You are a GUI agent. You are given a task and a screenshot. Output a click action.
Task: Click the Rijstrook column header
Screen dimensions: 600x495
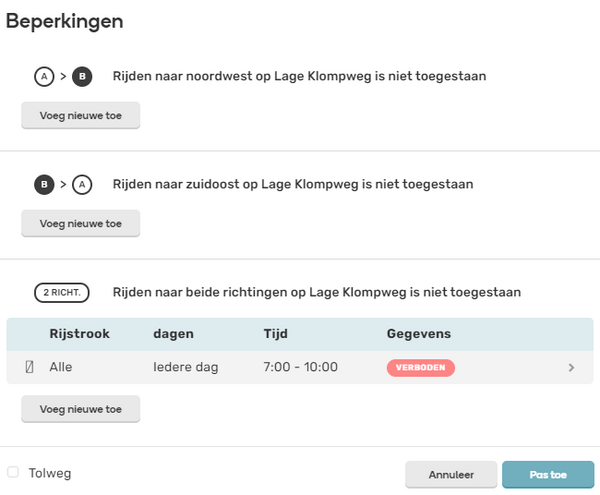[x=80, y=334]
